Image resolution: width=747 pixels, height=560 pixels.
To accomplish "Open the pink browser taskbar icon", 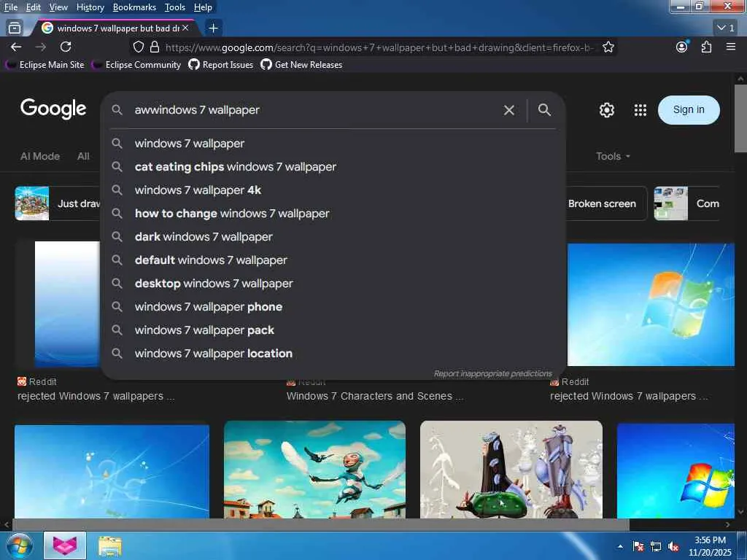I will [x=65, y=545].
